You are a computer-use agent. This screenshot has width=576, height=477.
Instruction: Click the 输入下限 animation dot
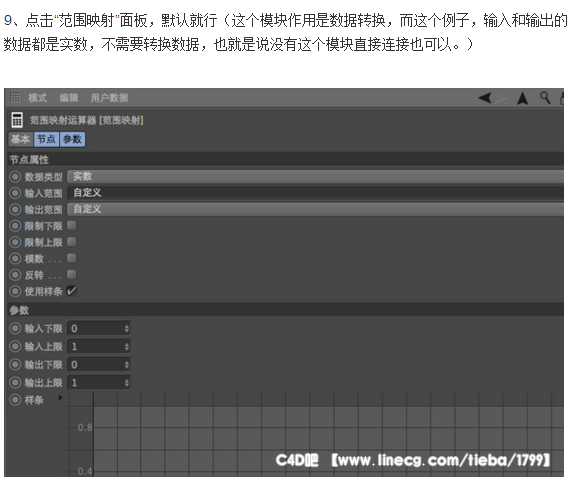(15, 328)
